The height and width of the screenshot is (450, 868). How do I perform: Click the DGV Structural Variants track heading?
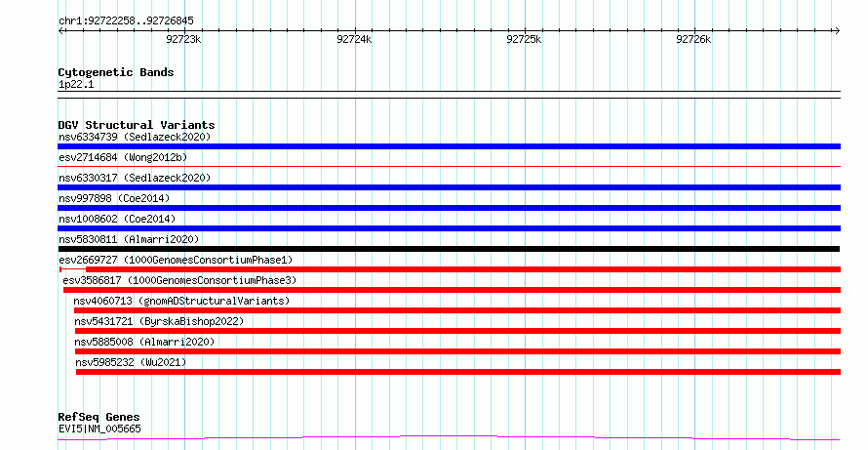(x=137, y=125)
